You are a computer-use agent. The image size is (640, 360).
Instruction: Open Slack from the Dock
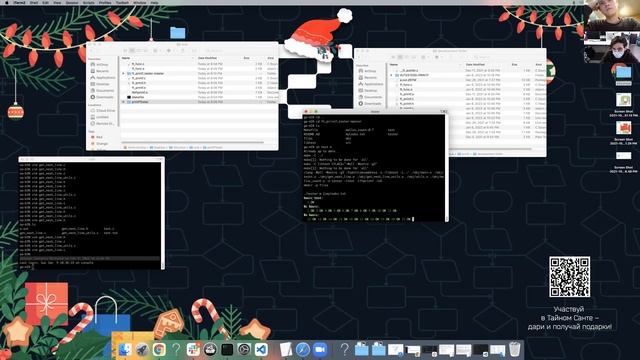pos(193,350)
